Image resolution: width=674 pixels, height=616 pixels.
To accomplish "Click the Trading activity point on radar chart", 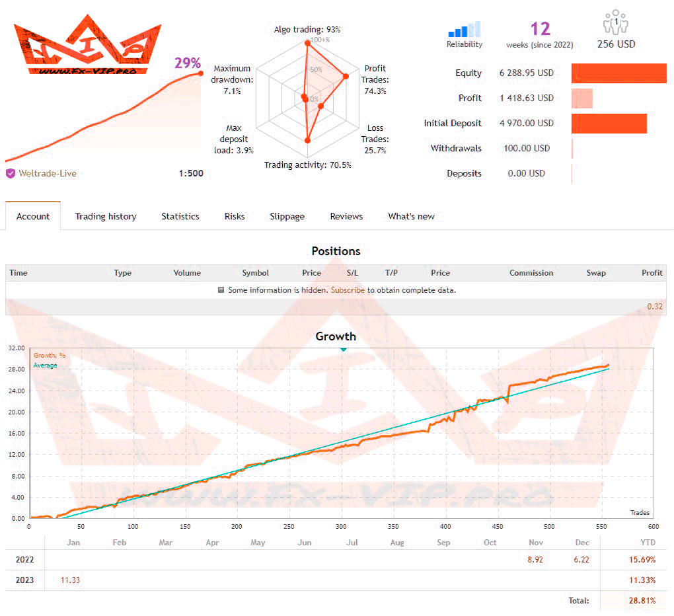I will point(307,139).
